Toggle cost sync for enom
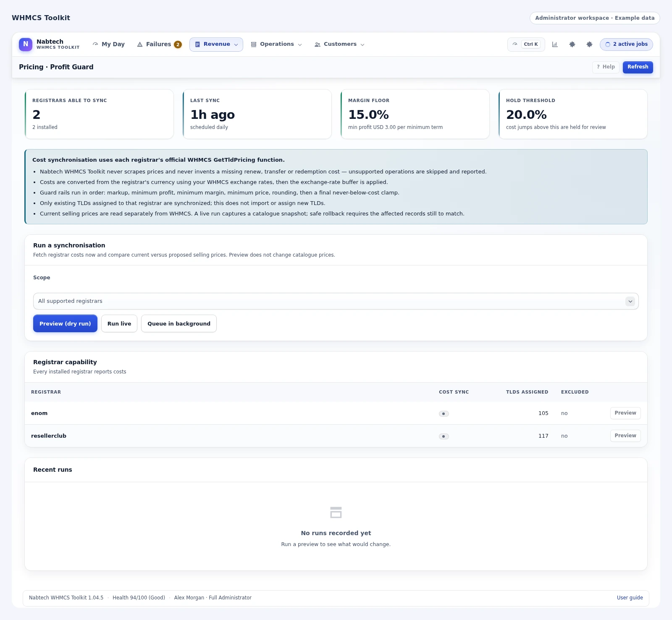This screenshot has width=672, height=620. point(444,414)
